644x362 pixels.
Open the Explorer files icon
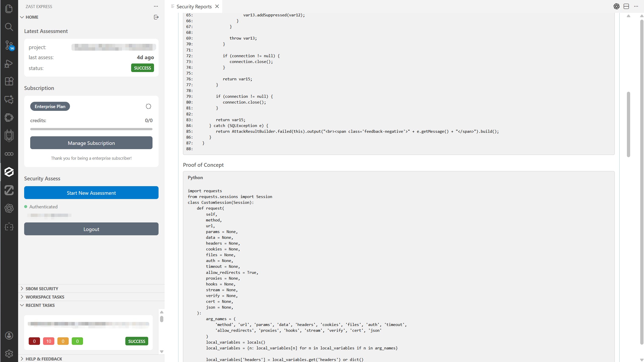9,9
